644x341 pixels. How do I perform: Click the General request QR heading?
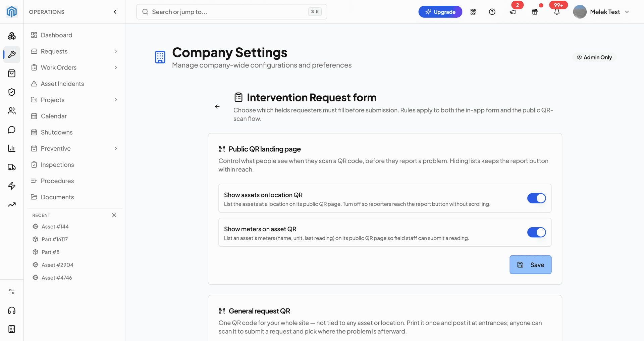259,311
